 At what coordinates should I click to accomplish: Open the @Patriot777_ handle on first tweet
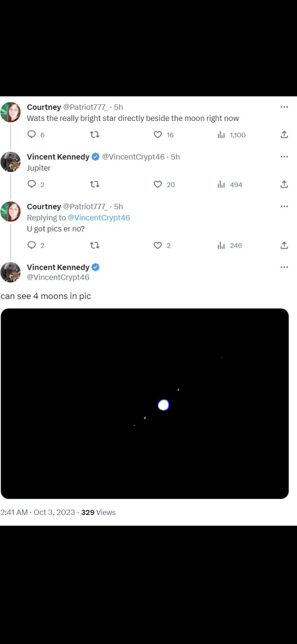85,107
